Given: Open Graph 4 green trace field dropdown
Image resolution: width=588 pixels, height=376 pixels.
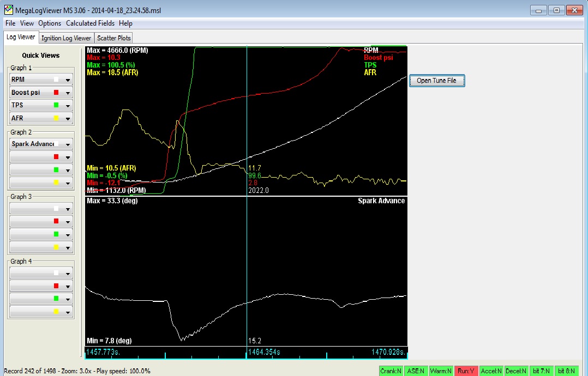Looking at the screenshot, I should tap(41, 299).
